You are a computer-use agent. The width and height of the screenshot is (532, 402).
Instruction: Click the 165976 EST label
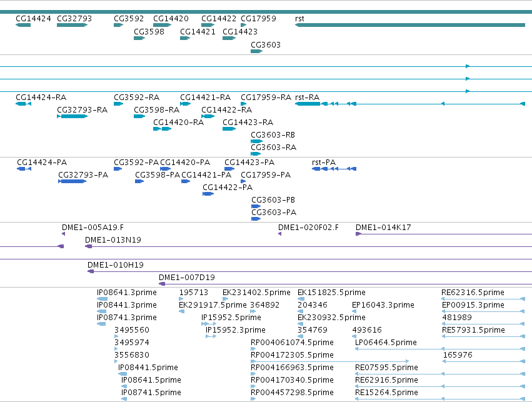pyautogui.click(x=458, y=355)
